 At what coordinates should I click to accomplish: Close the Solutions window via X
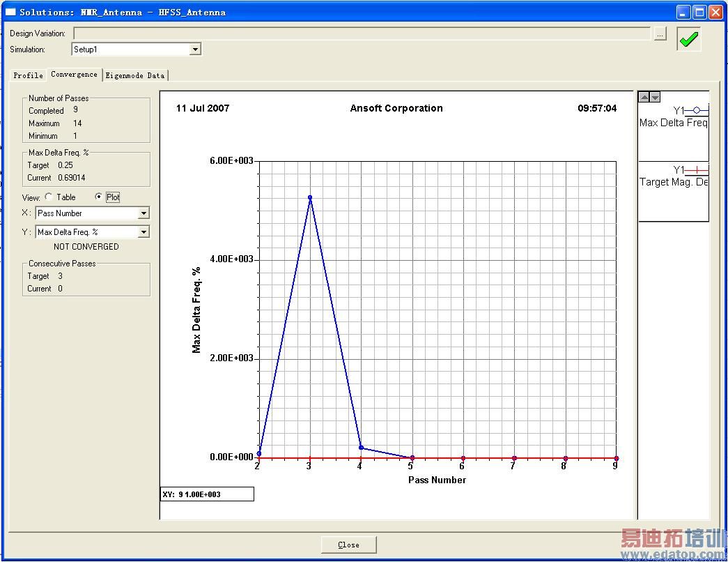716,12
